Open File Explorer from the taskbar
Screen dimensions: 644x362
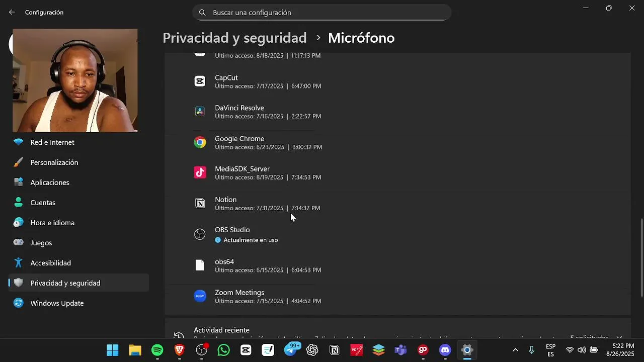pyautogui.click(x=135, y=350)
